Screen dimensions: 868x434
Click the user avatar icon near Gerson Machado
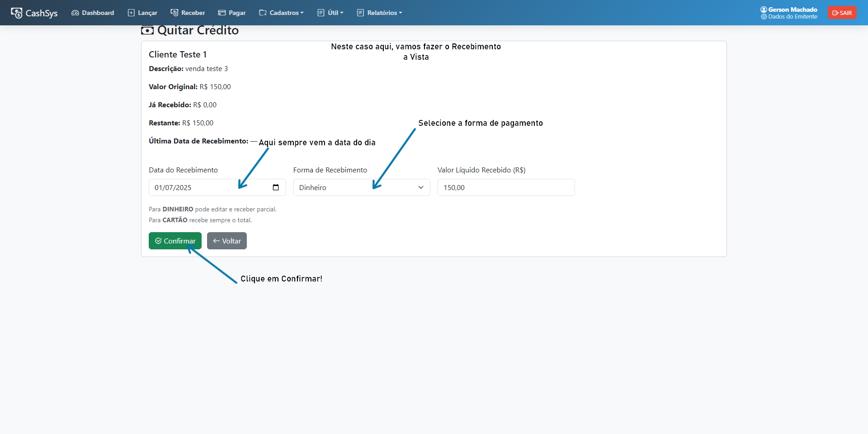[764, 10]
